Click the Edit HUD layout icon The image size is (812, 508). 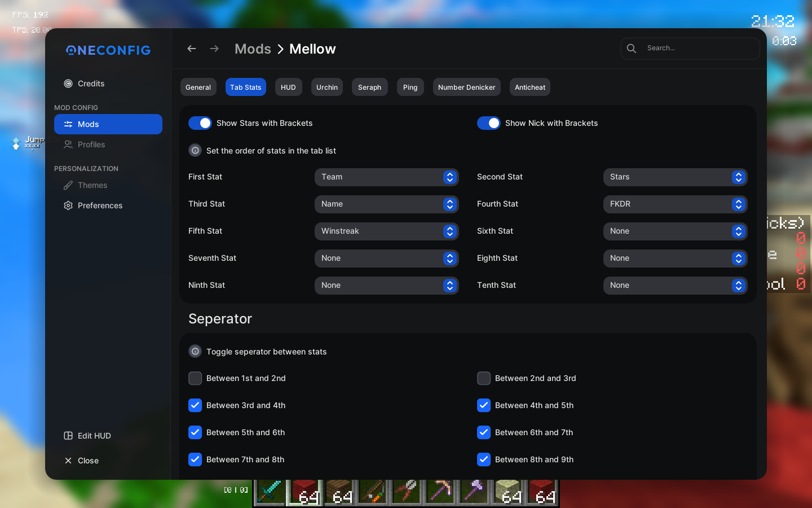pos(68,436)
